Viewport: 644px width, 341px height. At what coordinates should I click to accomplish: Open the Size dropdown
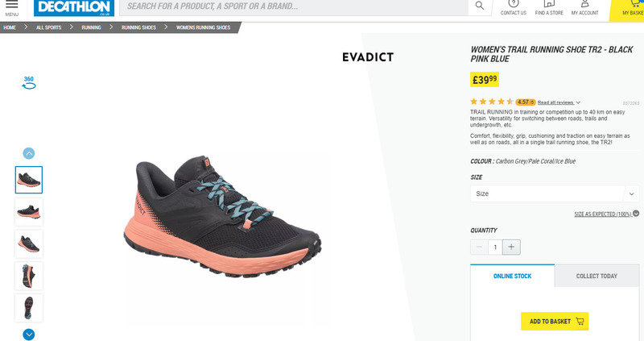tap(555, 193)
